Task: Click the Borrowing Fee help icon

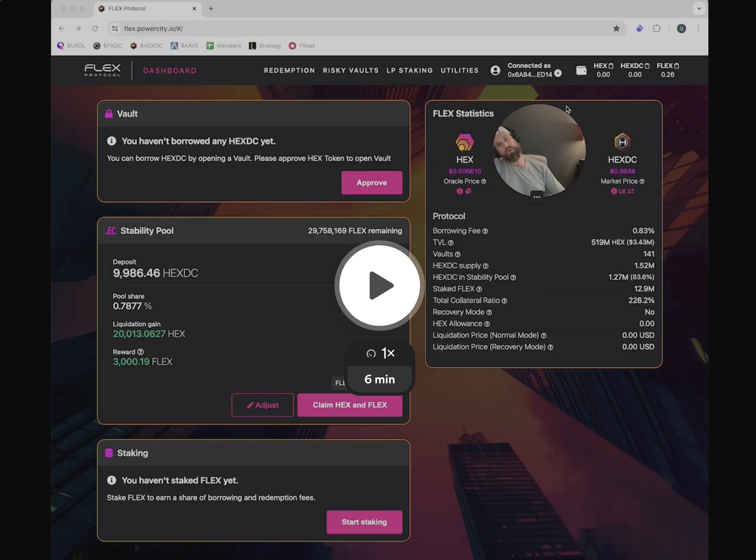Action: [485, 231]
